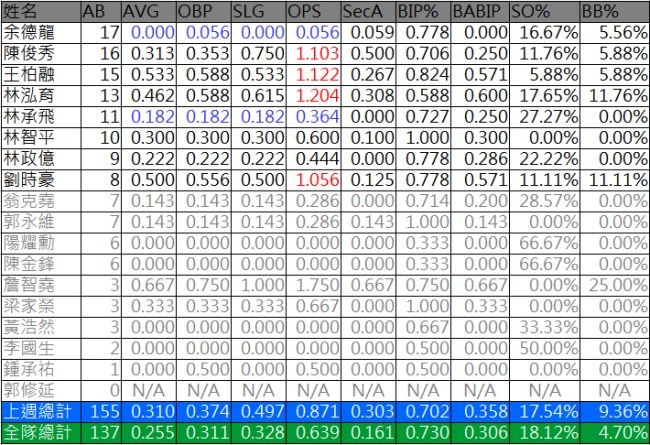Click 鍾承祐's OBP value 0.500
The image size is (650, 445).
pos(208,369)
